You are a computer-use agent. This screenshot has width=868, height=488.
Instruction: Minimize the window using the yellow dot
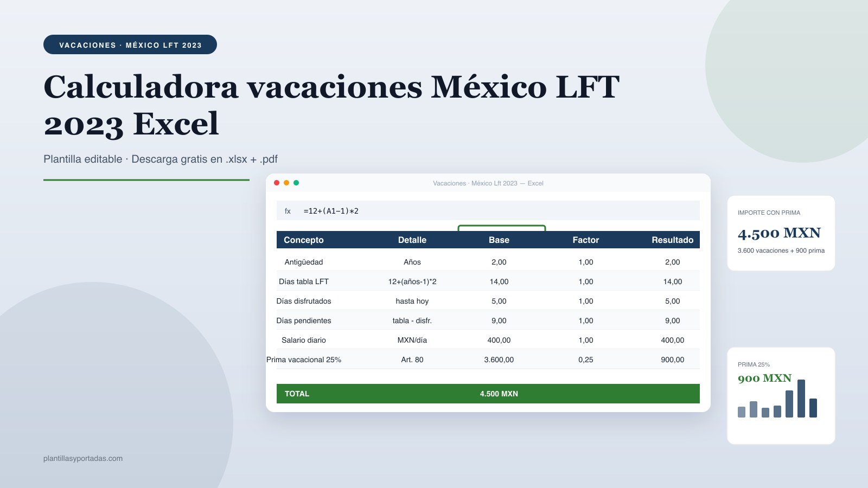coord(286,183)
